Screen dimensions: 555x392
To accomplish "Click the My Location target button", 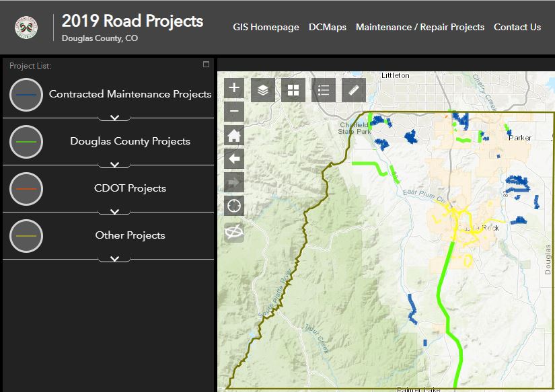I will click(x=234, y=206).
